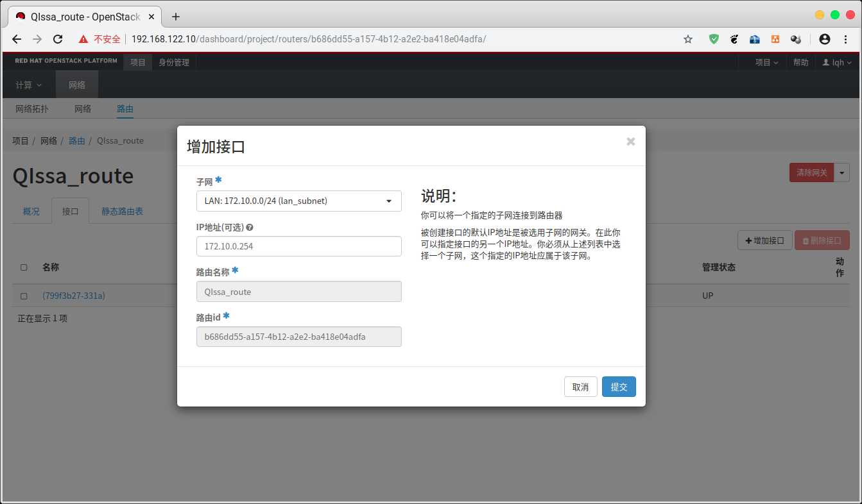Open the Chrome three-dot menu
862x504 pixels.
845,39
